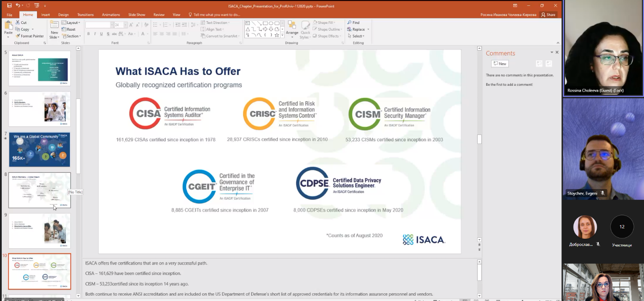Reset the slide layout
Viewport: 644px width, 301px height.
point(68,29)
